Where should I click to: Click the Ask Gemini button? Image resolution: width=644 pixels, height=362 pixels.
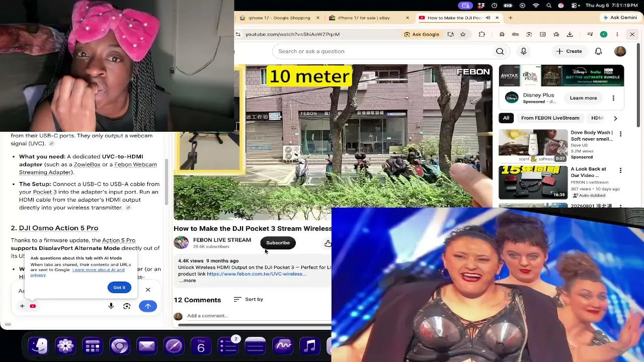tap(620, 18)
